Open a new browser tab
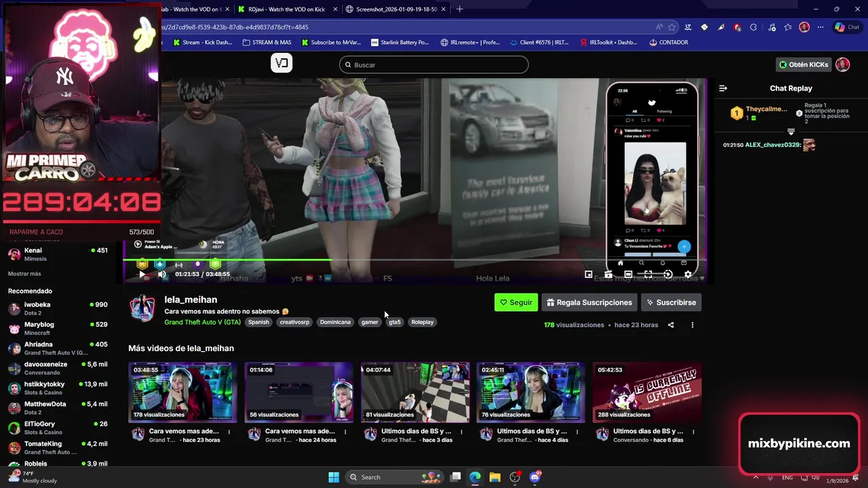 coord(460,9)
